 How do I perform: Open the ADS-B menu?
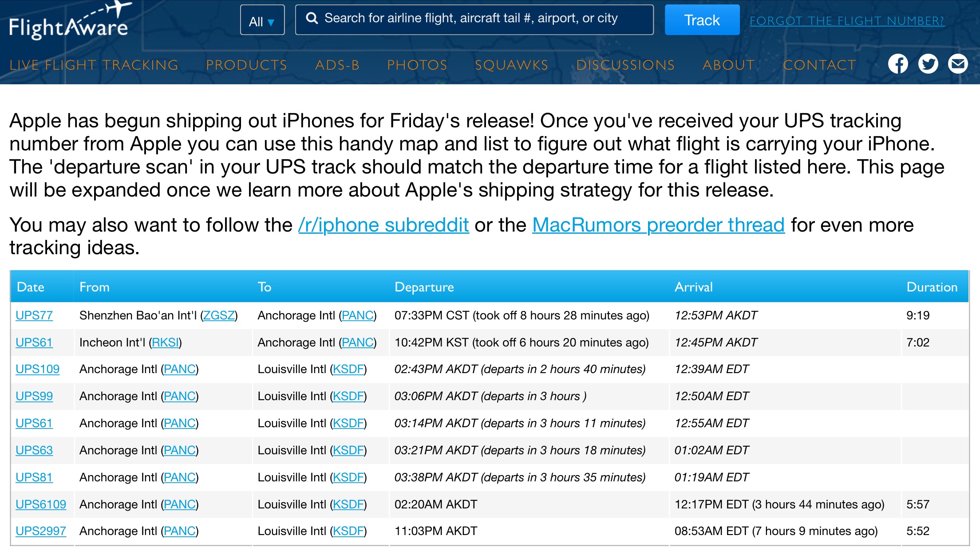click(x=337, y=65)
